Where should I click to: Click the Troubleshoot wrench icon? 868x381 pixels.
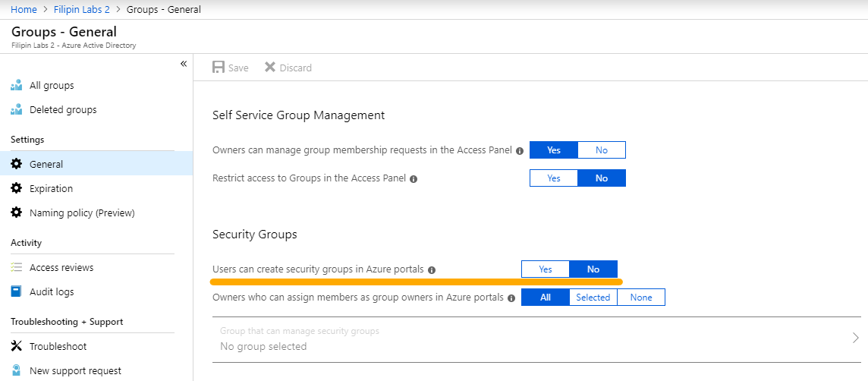[x=16, y=346]
